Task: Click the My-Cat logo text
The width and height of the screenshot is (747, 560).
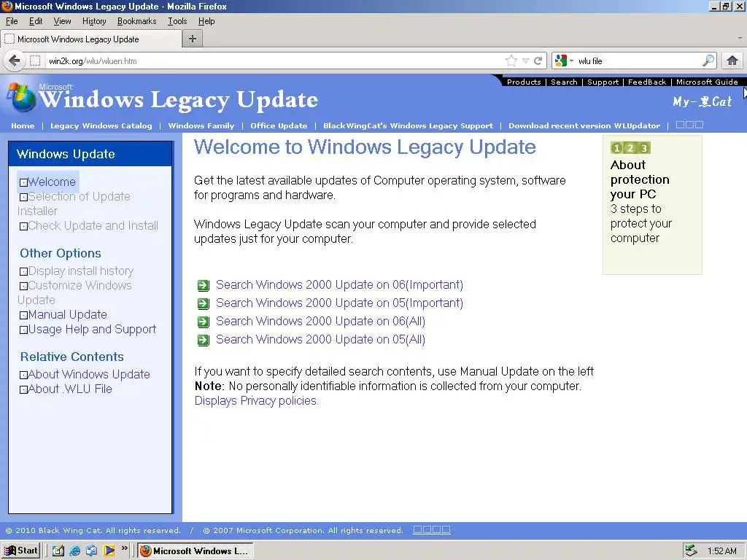Action: tap(703, 101)
